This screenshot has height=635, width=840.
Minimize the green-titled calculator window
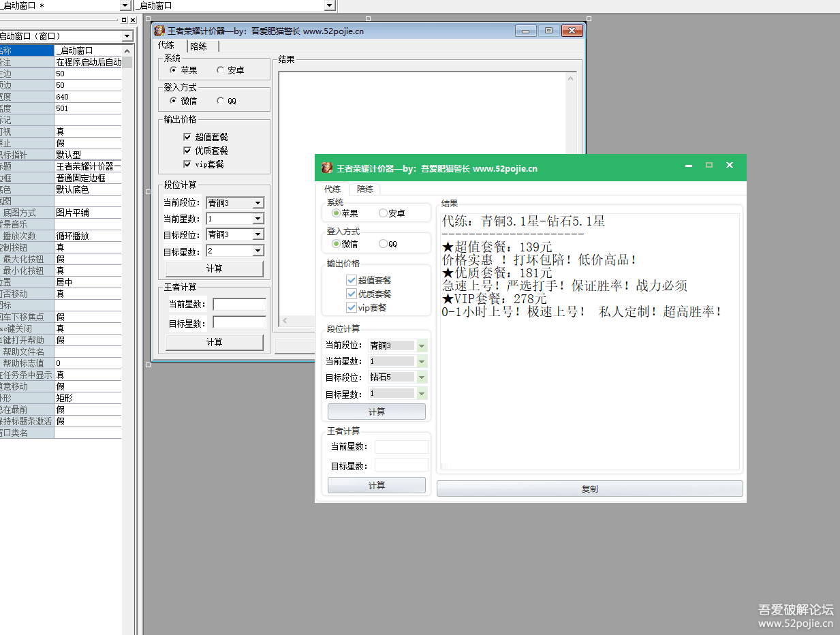(689, 166)
